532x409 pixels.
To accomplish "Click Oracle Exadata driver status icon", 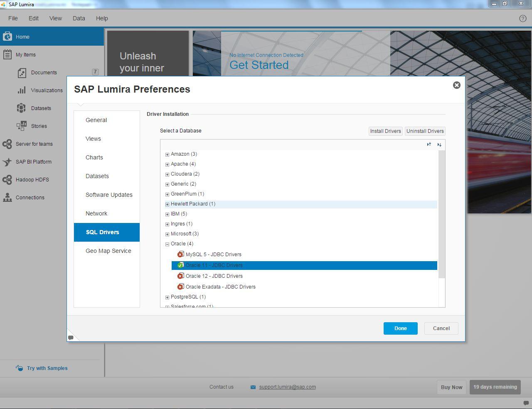I will (x=180, y=287).
